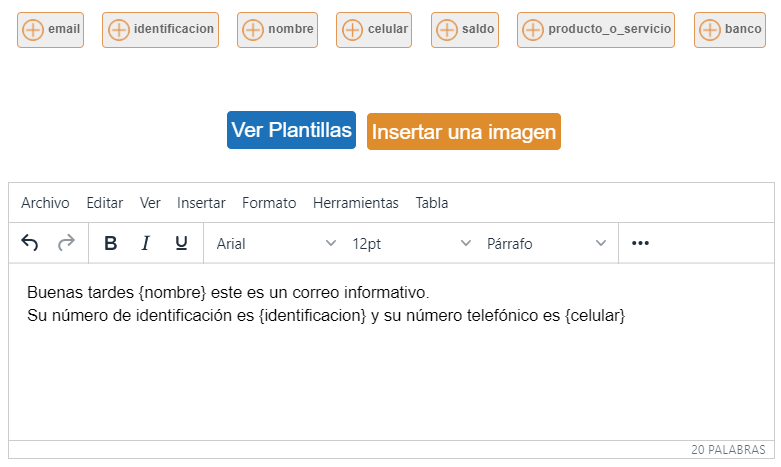
Task: Insert the saldo variable tag
Action: coord(465,30)
